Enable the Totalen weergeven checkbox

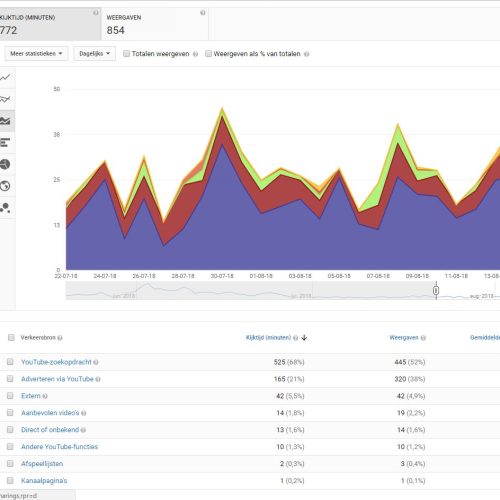[126, 54]
